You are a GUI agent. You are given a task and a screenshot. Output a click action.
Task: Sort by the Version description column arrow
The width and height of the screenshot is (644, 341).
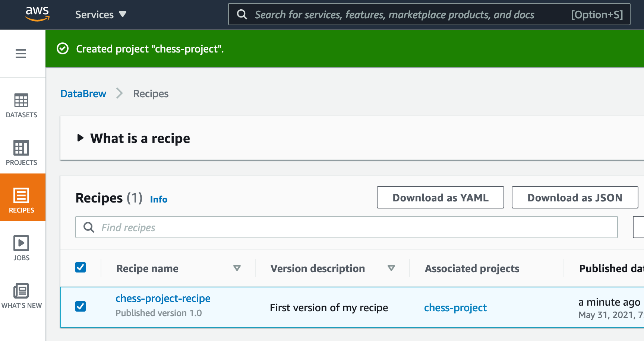pyautogui.click(x=391, y=268)
